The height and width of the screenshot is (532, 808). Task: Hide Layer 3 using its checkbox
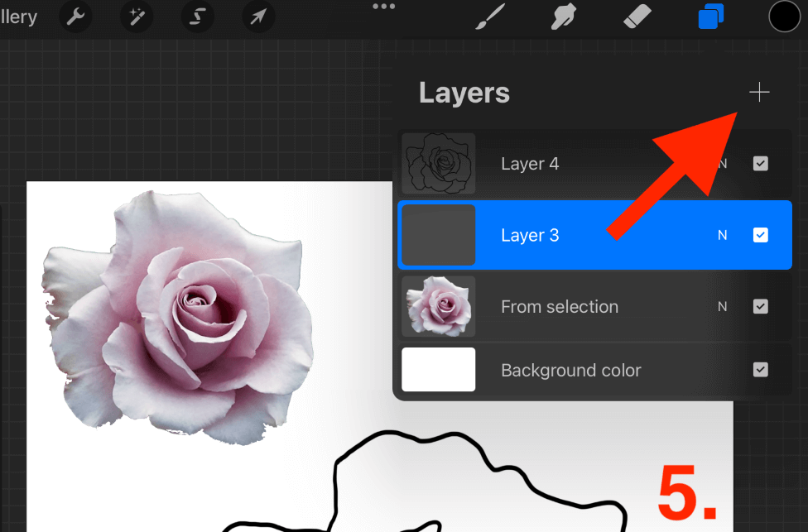tap(761, 235)
